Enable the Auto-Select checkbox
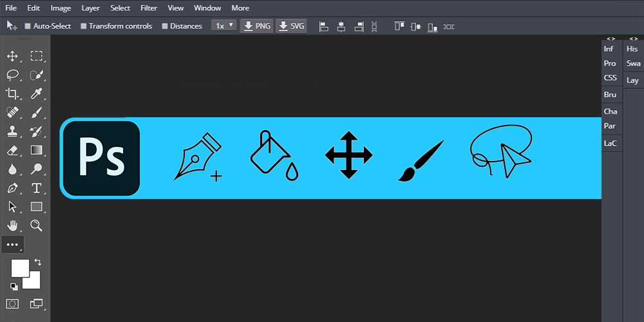 coord(28,26)
